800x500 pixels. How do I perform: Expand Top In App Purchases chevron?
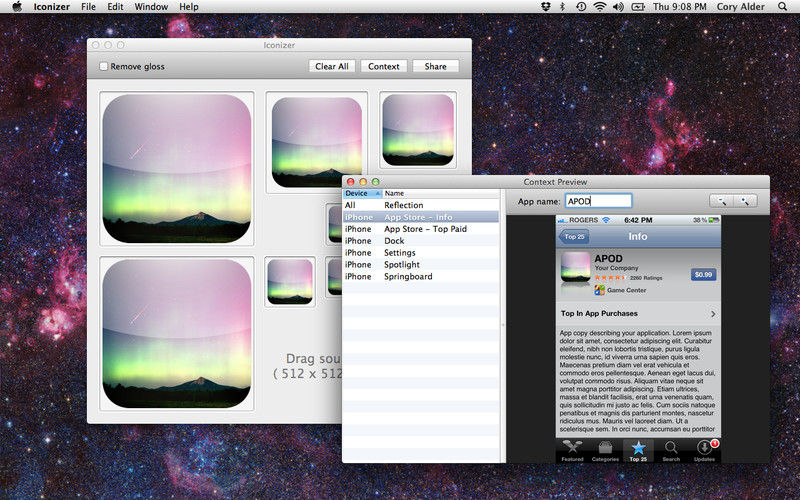pos(713,314)
